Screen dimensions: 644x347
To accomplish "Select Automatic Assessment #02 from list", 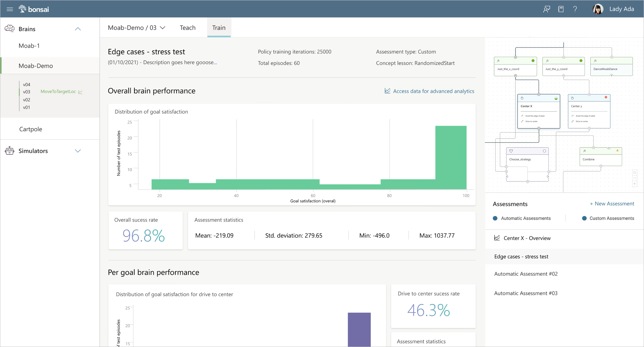I will point(526,274).
